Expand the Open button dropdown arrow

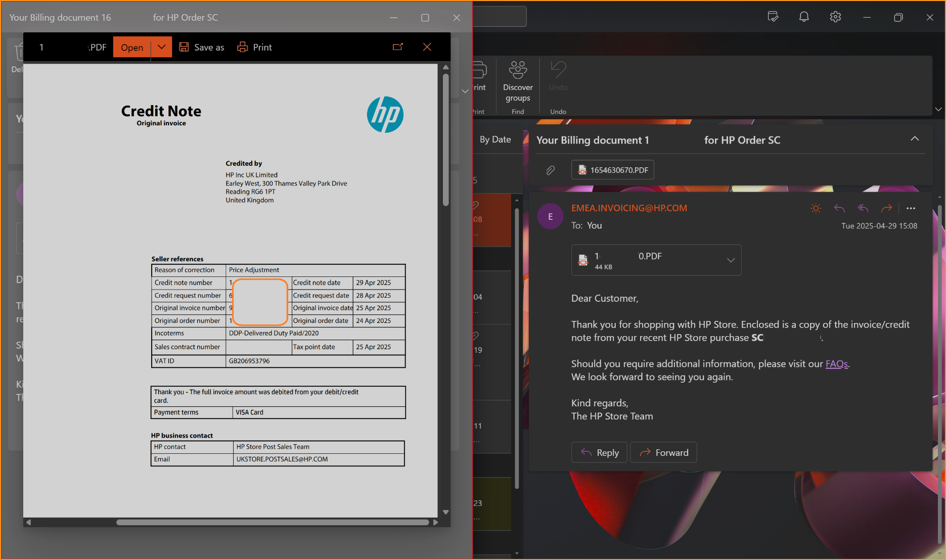[x=162, y=47]
